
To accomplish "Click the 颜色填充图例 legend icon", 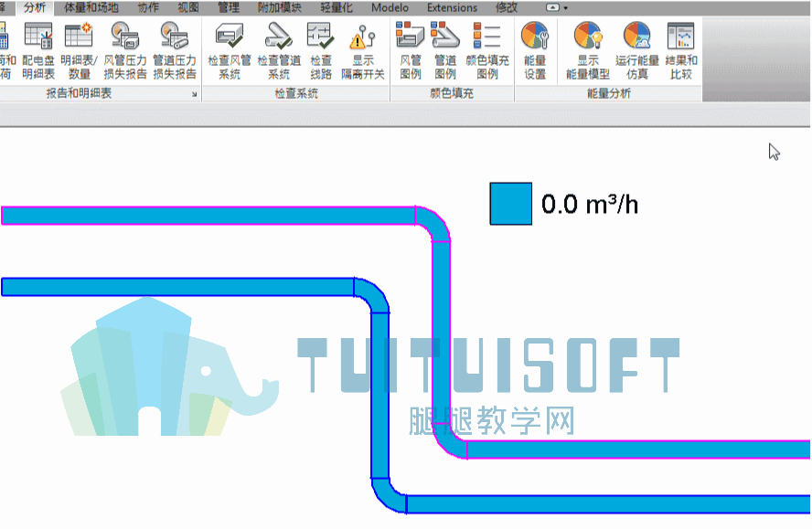I will 487,51.
